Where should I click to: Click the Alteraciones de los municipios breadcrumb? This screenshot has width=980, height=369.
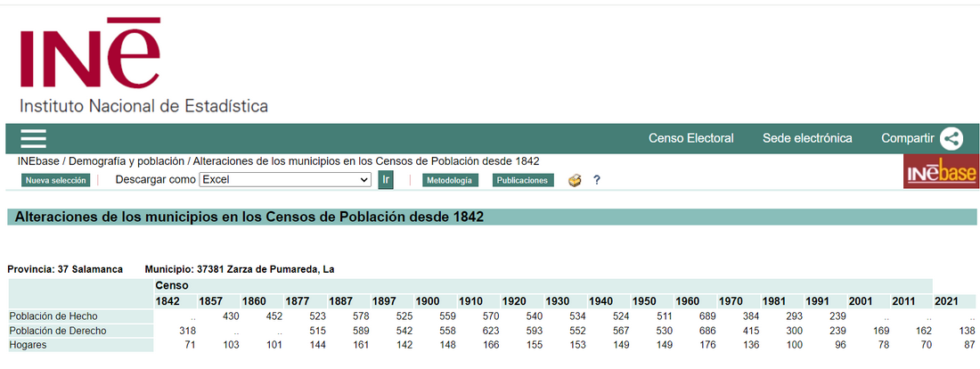point(366,161)
